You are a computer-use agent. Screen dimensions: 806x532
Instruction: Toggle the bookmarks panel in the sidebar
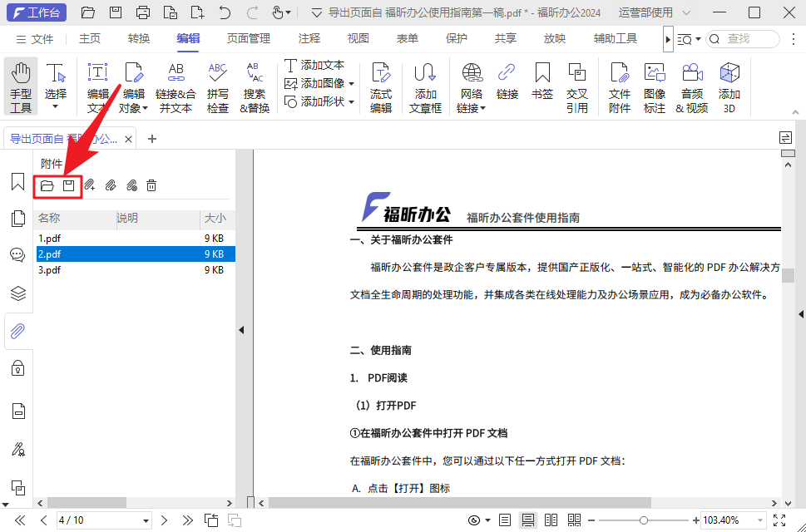[17, 181]
